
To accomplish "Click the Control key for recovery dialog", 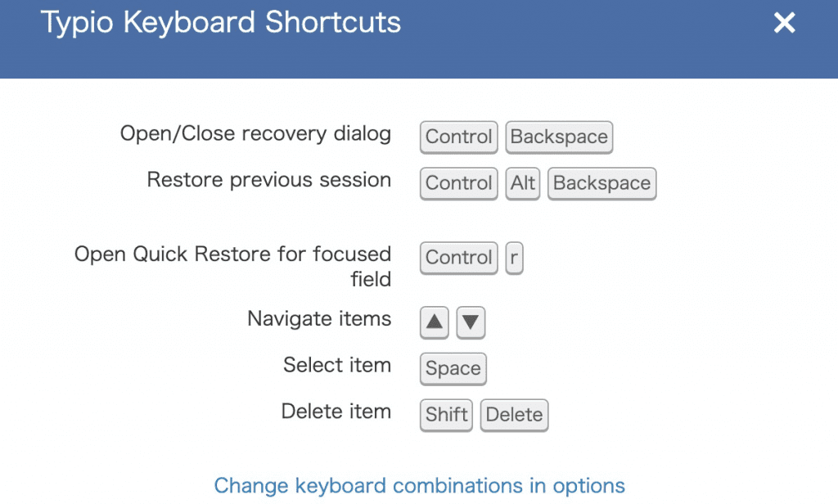I will click(459, 137).
